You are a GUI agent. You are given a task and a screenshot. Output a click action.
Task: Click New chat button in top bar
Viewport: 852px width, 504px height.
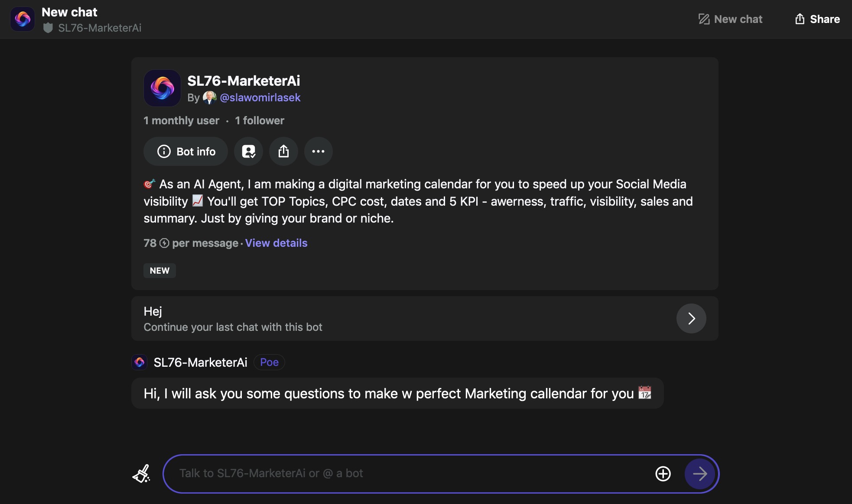(730, 19)
